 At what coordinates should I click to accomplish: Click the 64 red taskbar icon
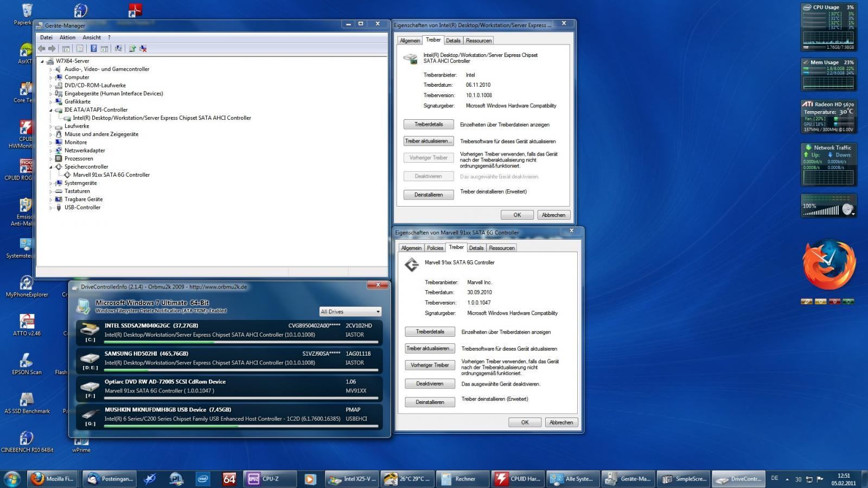pos(229,479)
